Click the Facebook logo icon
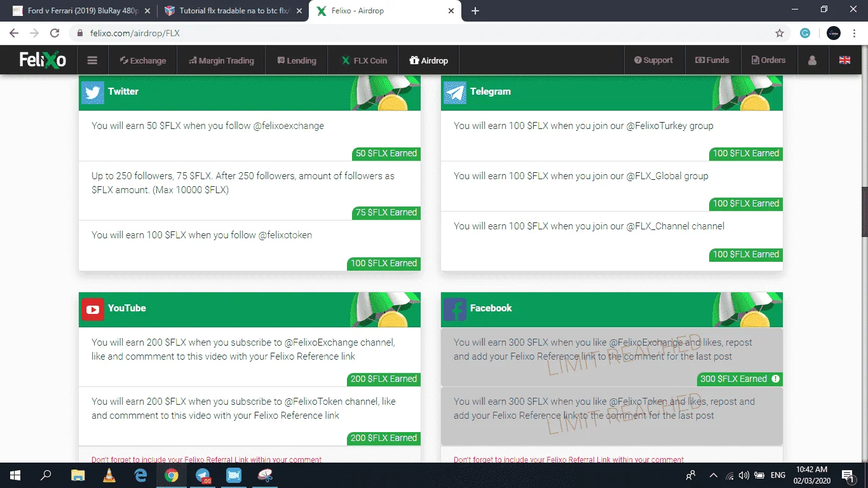Image resolution: width=868 pixels, height=488 pixels. coord(455,309)
